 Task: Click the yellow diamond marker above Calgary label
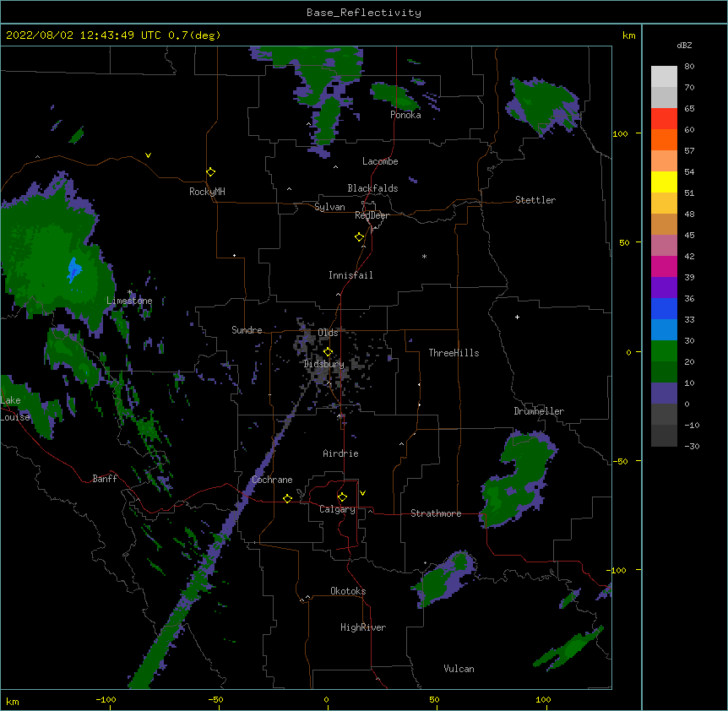tap(342, 497)
